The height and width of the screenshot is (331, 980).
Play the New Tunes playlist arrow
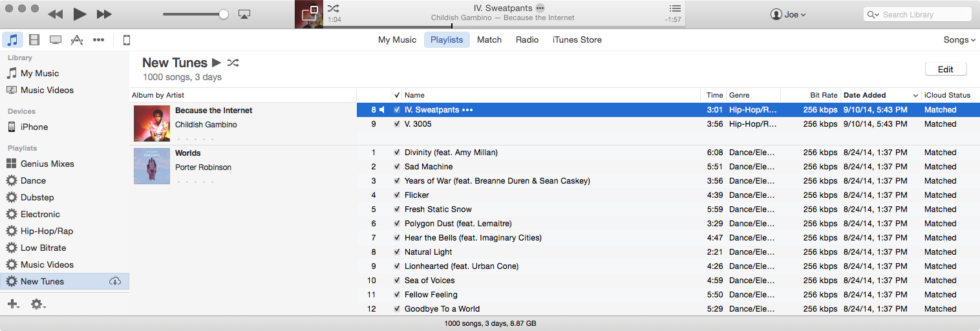pyautogui.click(x=217, y=63)
